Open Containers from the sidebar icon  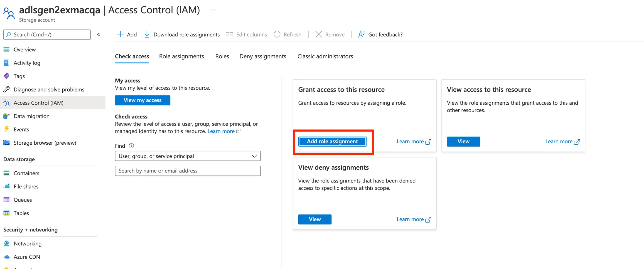(x=6, y=173)
